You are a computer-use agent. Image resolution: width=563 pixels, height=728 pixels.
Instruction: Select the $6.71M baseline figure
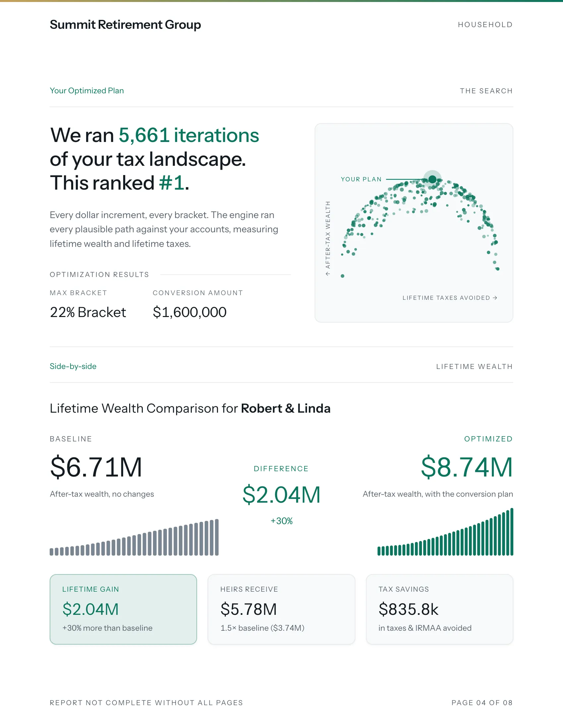pyautogui.click(x=96, y=467)
